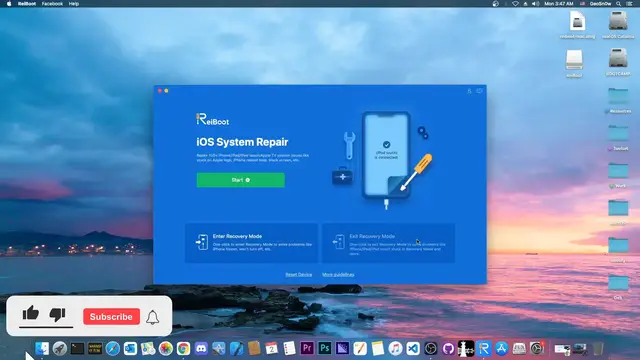The image size is (640, 360).
Task: Open Discord from the Dock
Action: (201, 349)
